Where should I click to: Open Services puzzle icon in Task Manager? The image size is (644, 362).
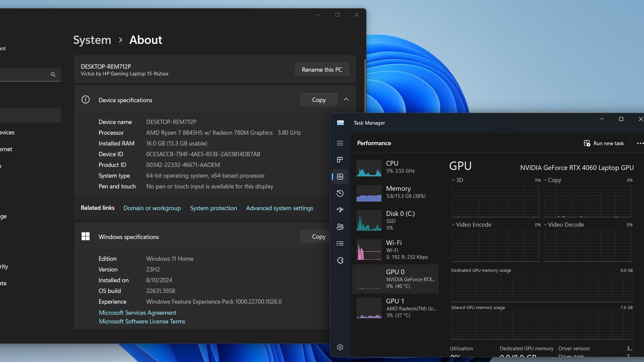pos(340,260)
